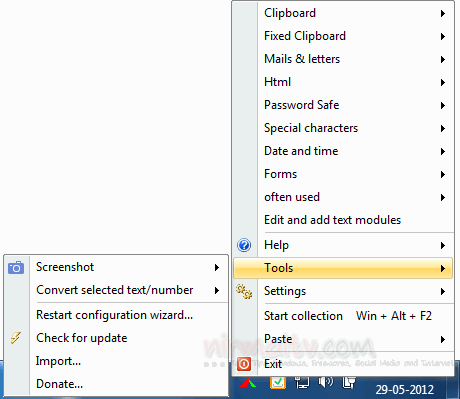Click the red-green triangle tray icon
The height and width of the screenshot is (399, 460).
248,383
